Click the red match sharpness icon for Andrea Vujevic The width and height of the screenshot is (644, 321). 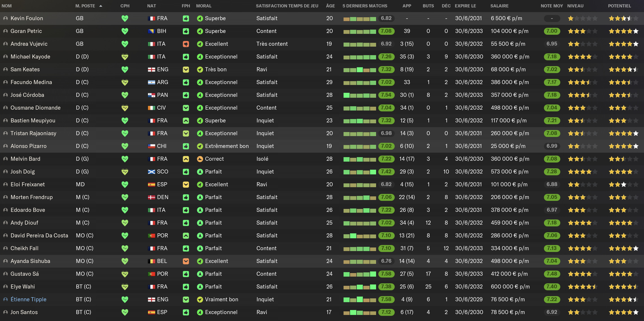[186, 44]
